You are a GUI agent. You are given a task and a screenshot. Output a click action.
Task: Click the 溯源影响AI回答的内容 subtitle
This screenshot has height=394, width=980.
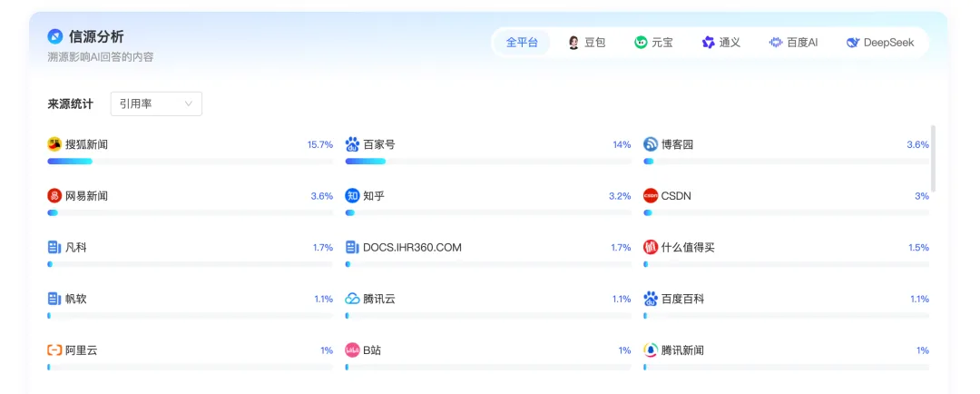coord(101,57)
